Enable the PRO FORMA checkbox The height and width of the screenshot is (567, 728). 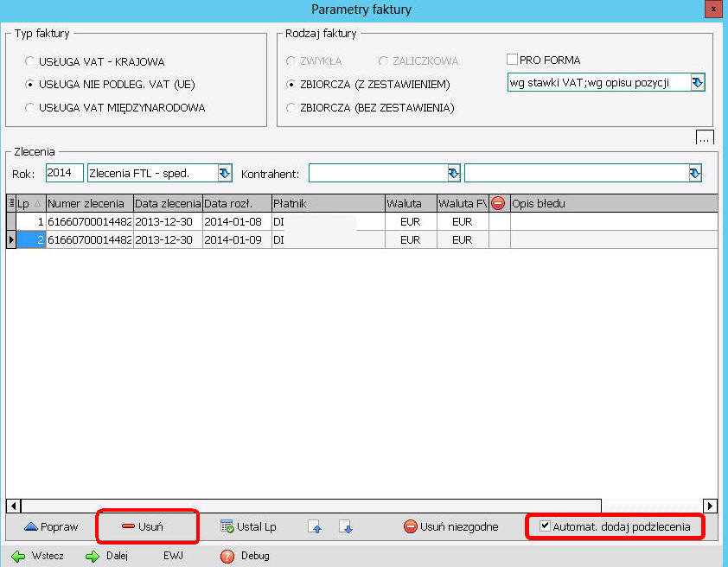[512, 60]
